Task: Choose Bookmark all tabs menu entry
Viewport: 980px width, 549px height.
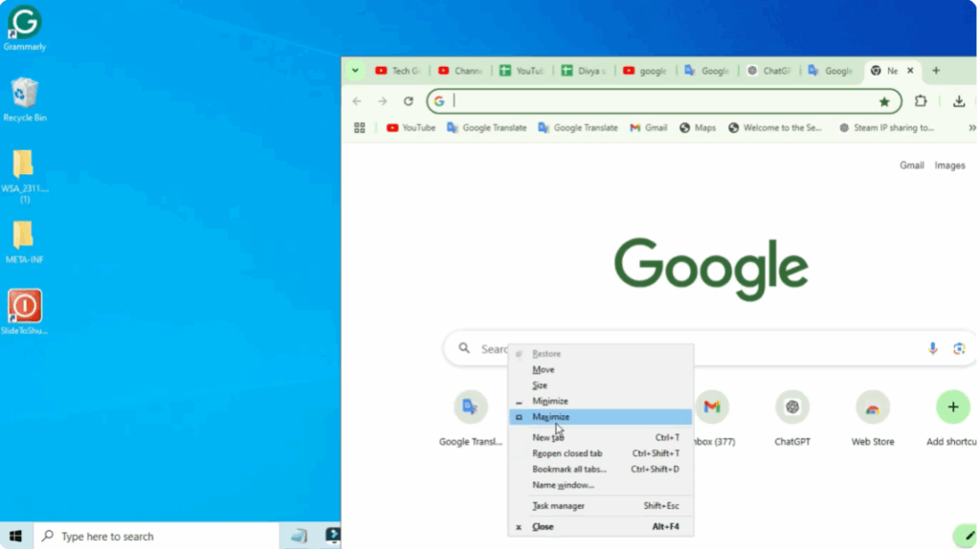Action: coord(600,469)
